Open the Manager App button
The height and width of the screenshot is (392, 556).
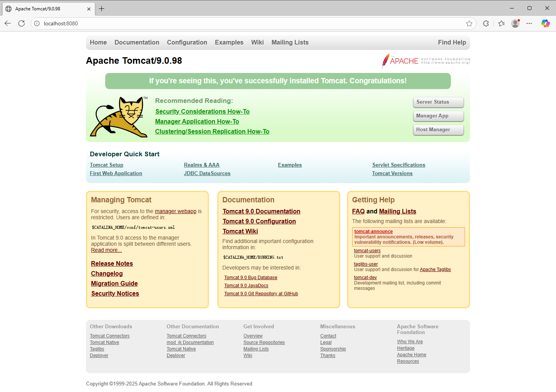tap(439, 116)
